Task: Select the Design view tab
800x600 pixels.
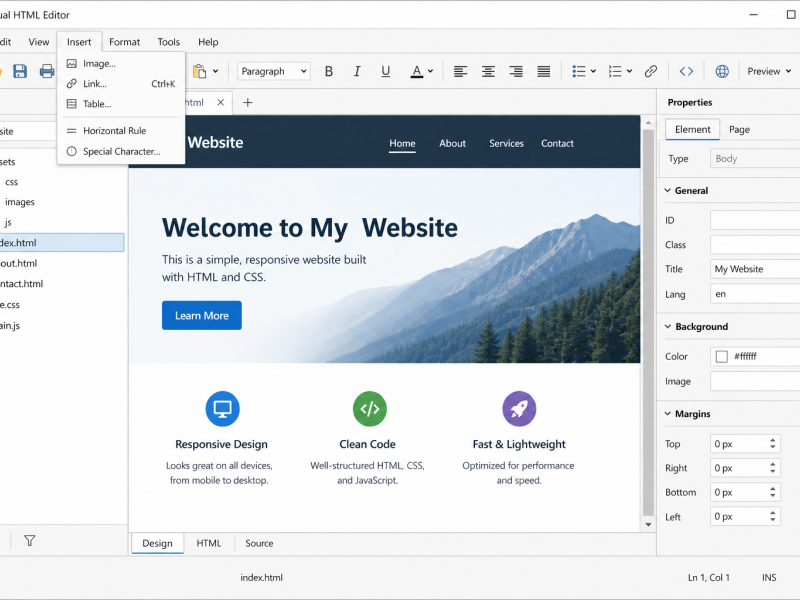Action: (x=157, y=543)
